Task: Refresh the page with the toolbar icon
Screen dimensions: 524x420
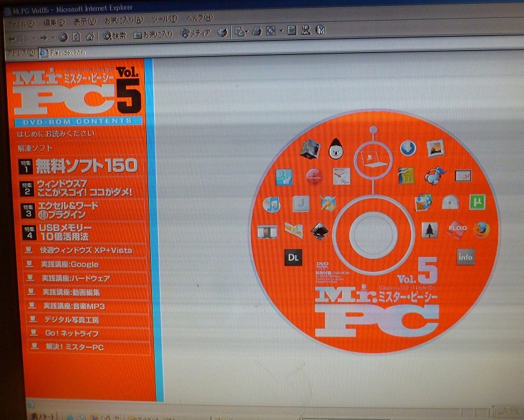Action: click(x=76, y=36)
